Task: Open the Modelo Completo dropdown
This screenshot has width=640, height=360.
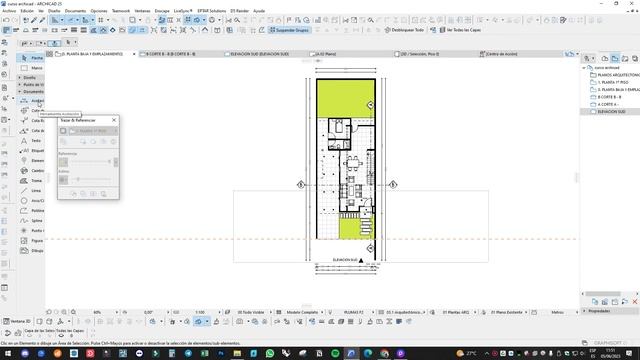Action: click(x=322, y=312)
